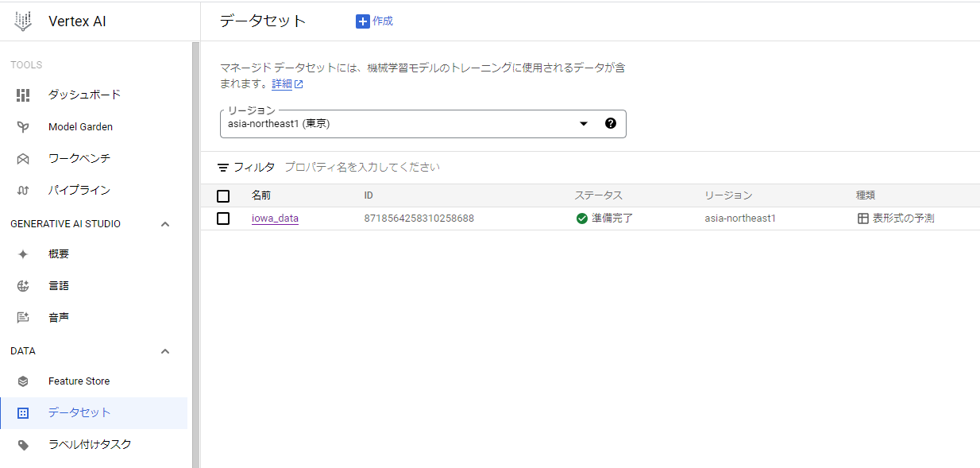Click the asia-northeast1 cell in the table row

pyautogui.click(x=740, y=219)
